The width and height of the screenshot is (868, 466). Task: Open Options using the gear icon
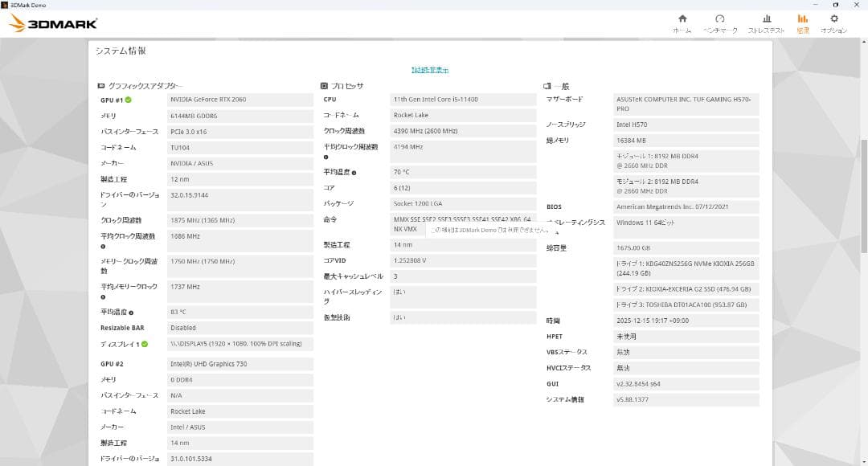(x=834, y=18)
